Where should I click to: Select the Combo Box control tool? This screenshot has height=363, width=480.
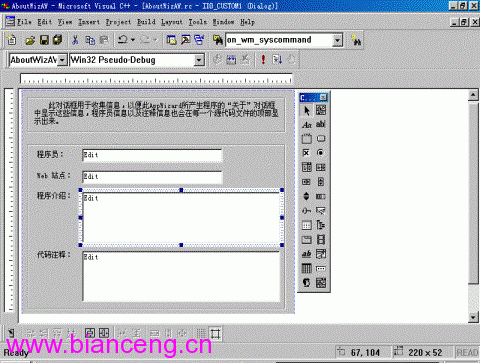[x=307, y=167]
